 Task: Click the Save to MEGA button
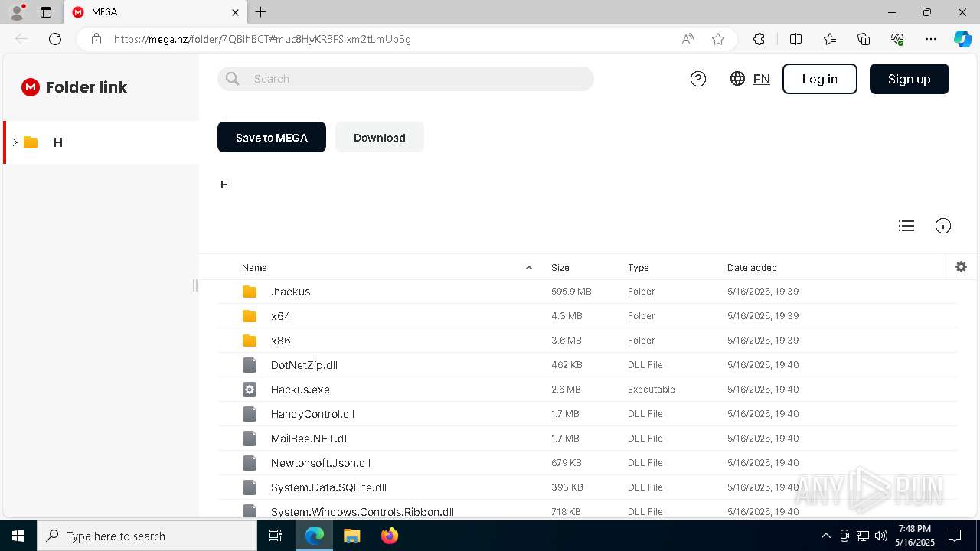[272, 137]
